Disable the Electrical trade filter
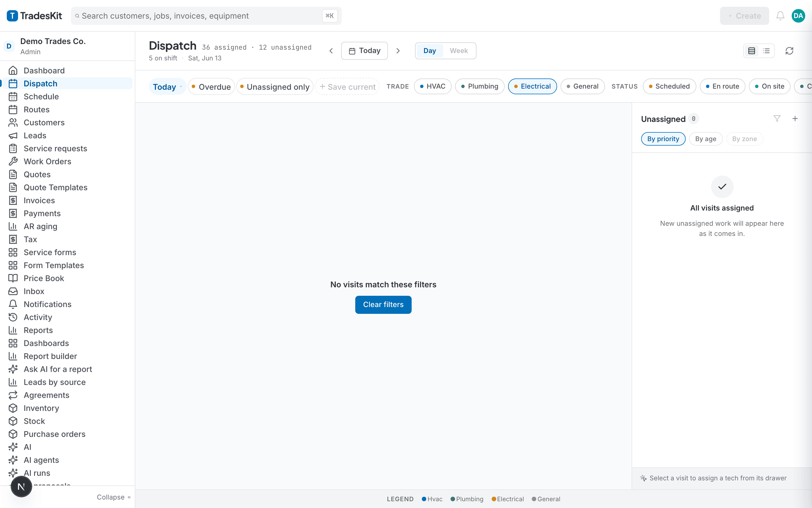Image resolution: width=812 pixels, height=508 pixels. [532, 86]
